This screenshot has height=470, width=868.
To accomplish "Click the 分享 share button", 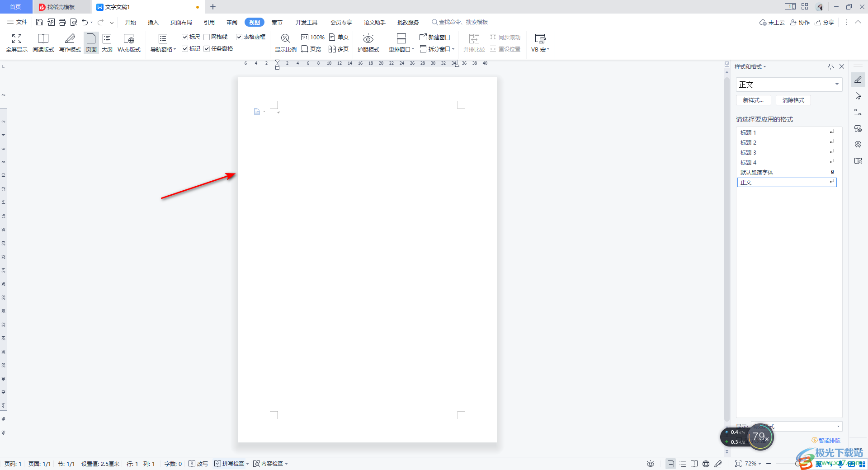I will point(825,22).
